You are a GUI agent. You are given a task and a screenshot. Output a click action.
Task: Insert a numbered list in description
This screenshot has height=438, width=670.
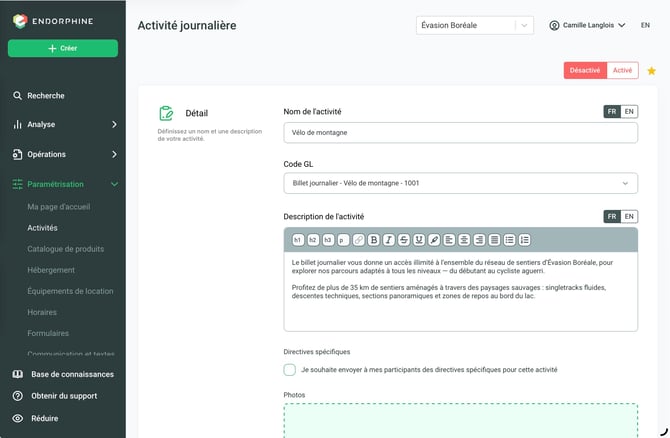point(524,240)
